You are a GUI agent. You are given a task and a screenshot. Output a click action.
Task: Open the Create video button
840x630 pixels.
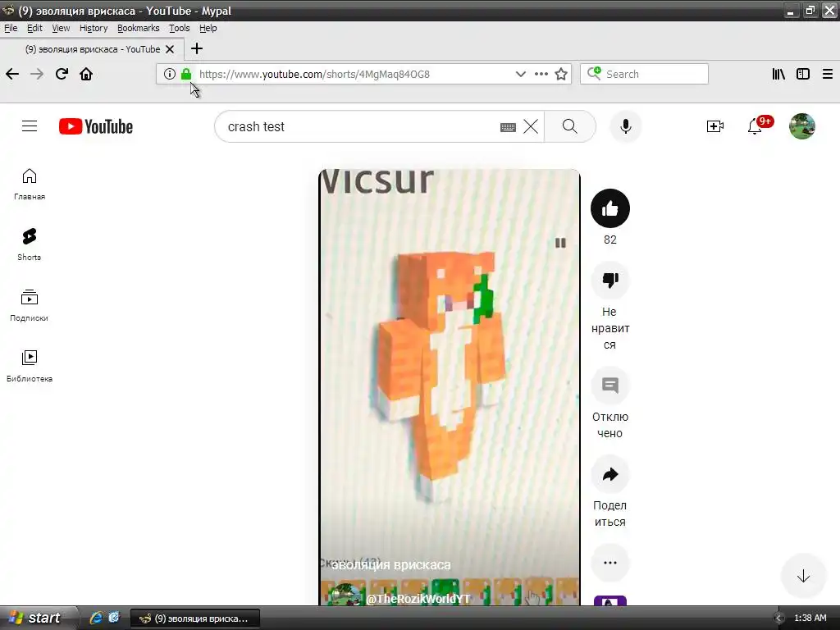(x=715, y=126)
